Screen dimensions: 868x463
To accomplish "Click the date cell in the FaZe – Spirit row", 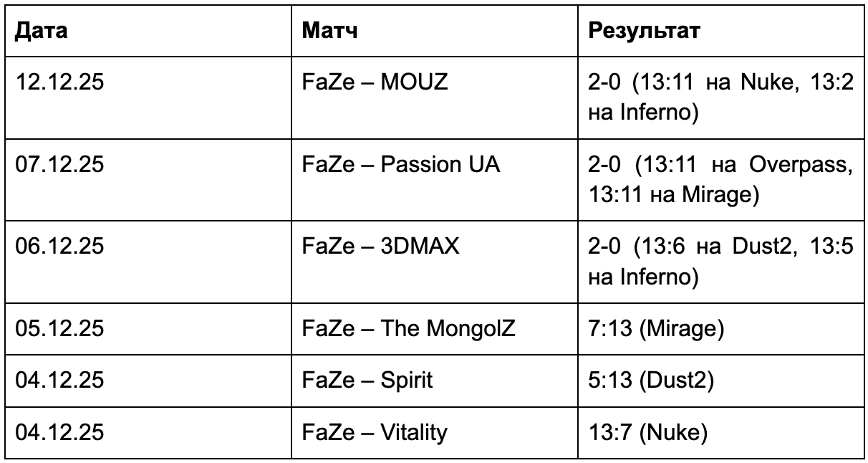I will click(x=60, y=381).
